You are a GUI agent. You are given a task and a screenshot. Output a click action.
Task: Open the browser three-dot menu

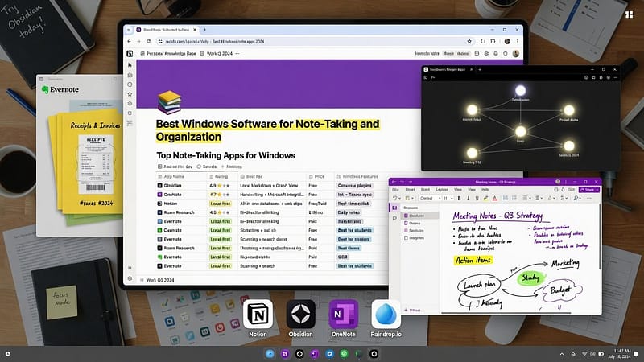(517, 42)
